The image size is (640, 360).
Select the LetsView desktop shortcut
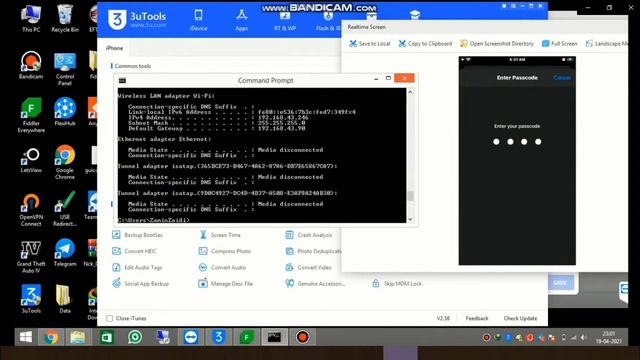click(x=31, y=160)
